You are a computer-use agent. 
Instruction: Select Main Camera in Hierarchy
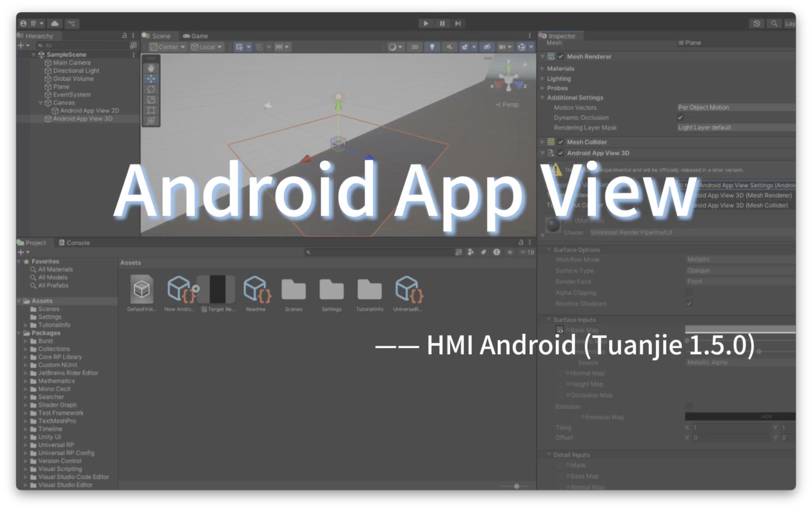pos(68,62)
